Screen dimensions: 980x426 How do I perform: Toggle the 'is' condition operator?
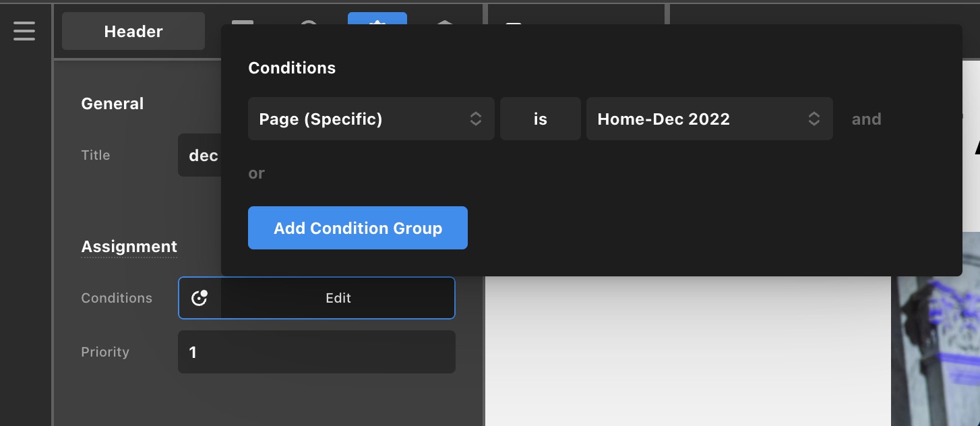click(x=540, y=119)
